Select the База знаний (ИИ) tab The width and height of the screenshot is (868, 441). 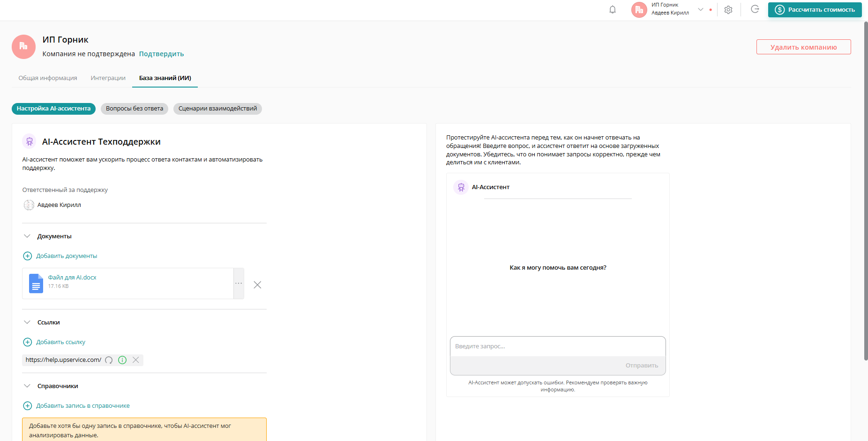point(165,78)
